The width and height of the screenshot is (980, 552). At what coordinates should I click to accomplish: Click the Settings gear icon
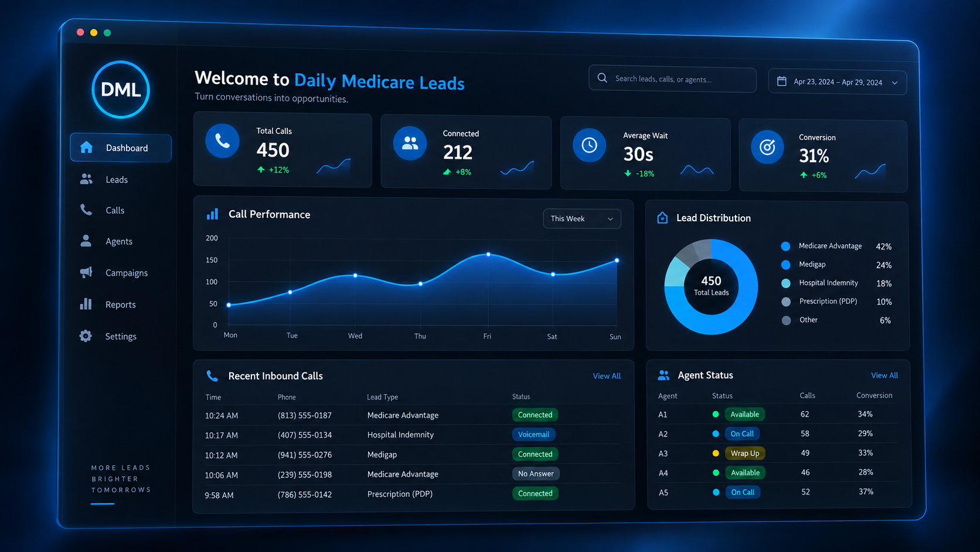coord(86,336)
